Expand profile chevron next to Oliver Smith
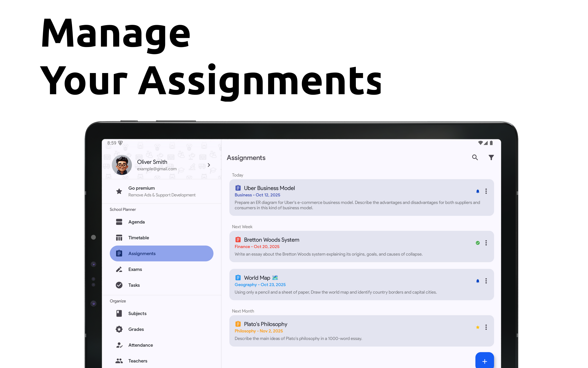Image resolution: width=588 pixels, height=368 pixels. coord(209,165)
